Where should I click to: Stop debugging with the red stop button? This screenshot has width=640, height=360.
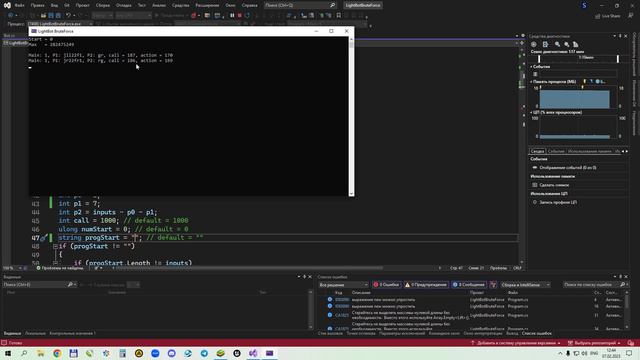(240, 16)
